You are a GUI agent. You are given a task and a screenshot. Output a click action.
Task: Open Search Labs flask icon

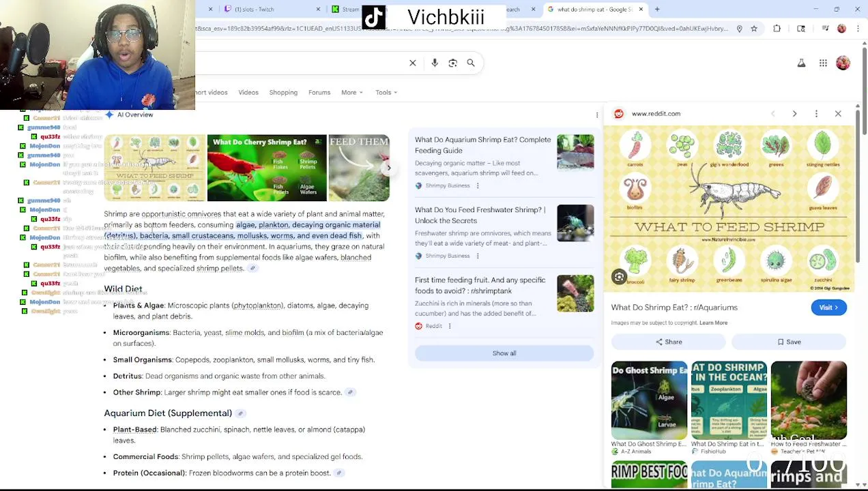pyautogui.click(x=802, y=63)
